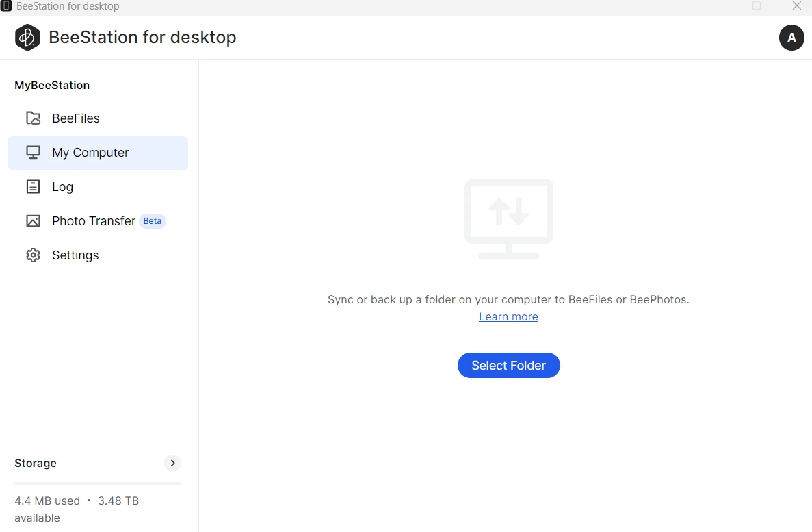The width and height of the screenshot is (812, 532).
Task: Click the storage usage progress bar
Action: tap(98, 483)
